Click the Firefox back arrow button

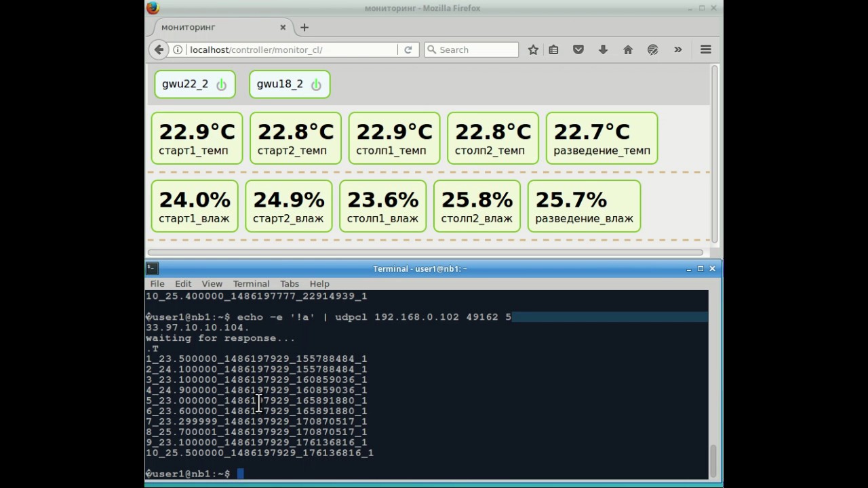pyautogui.click(x=159, y=49)
